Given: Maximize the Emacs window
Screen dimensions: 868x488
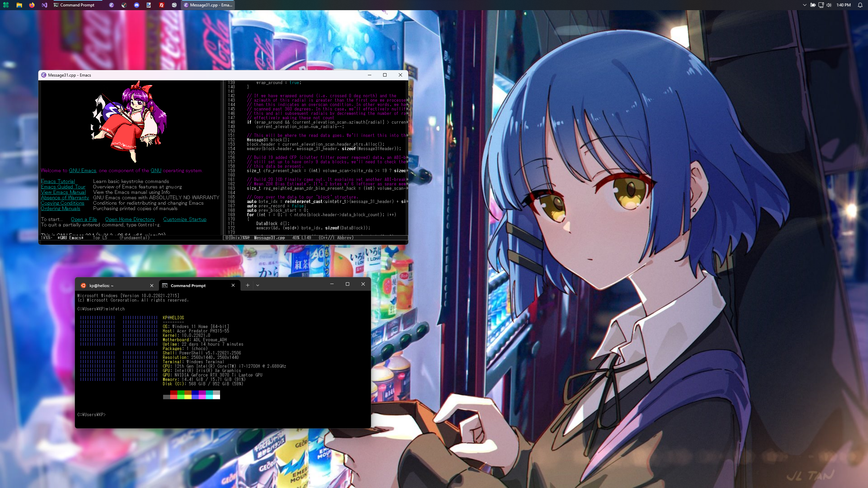Looking at the screenshot, I should pyautogui.click(x=385, y=75).
